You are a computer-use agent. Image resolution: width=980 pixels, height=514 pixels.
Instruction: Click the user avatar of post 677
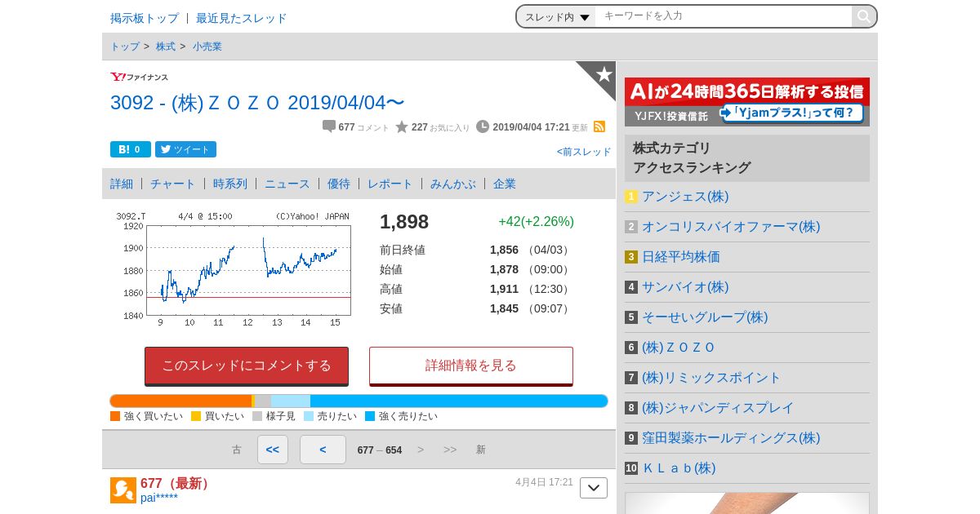coord(123,490)
